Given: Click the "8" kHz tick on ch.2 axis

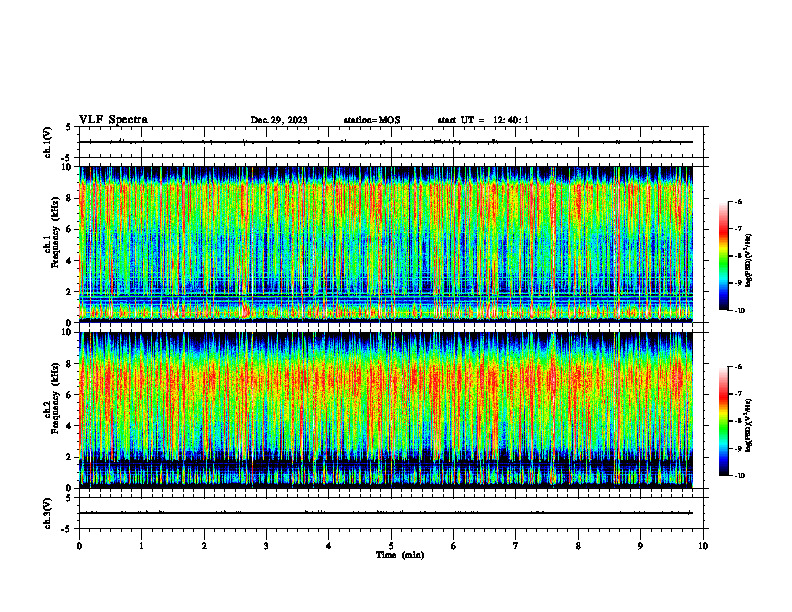Looking at the screenshot, I should tap(70, 364).
